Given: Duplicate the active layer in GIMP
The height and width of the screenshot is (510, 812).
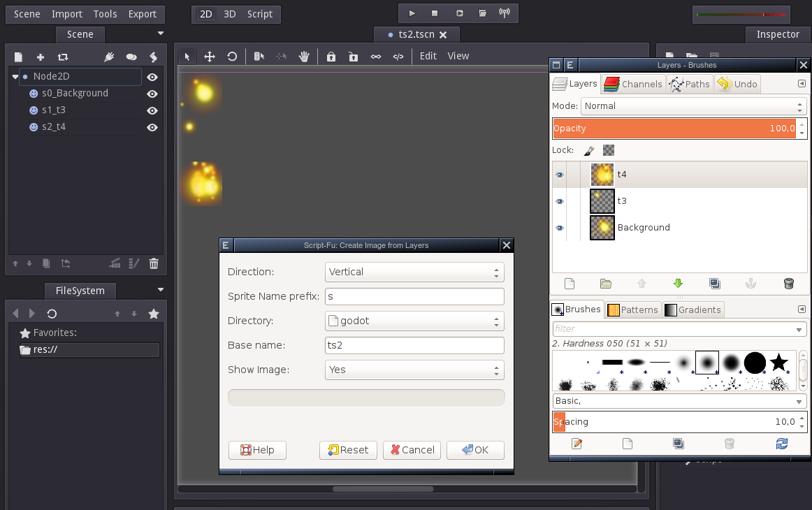Looking at the screenshot, I should click(714, 284).
